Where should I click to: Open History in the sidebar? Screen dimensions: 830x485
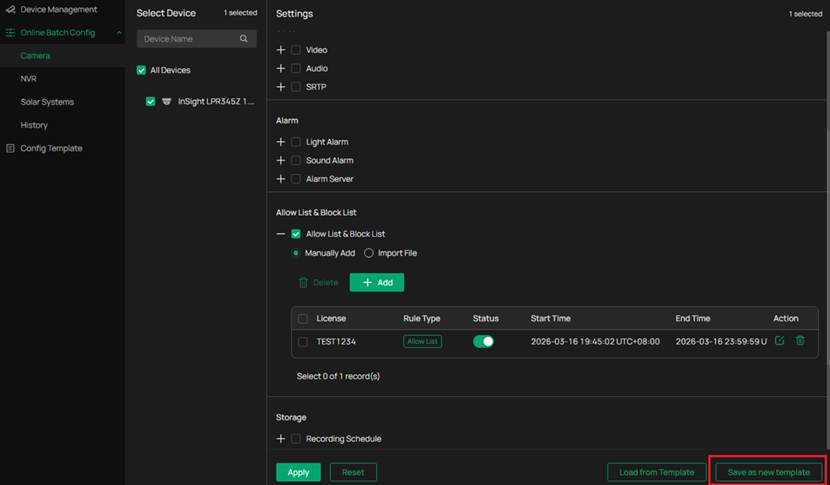(x=34, y=125)
